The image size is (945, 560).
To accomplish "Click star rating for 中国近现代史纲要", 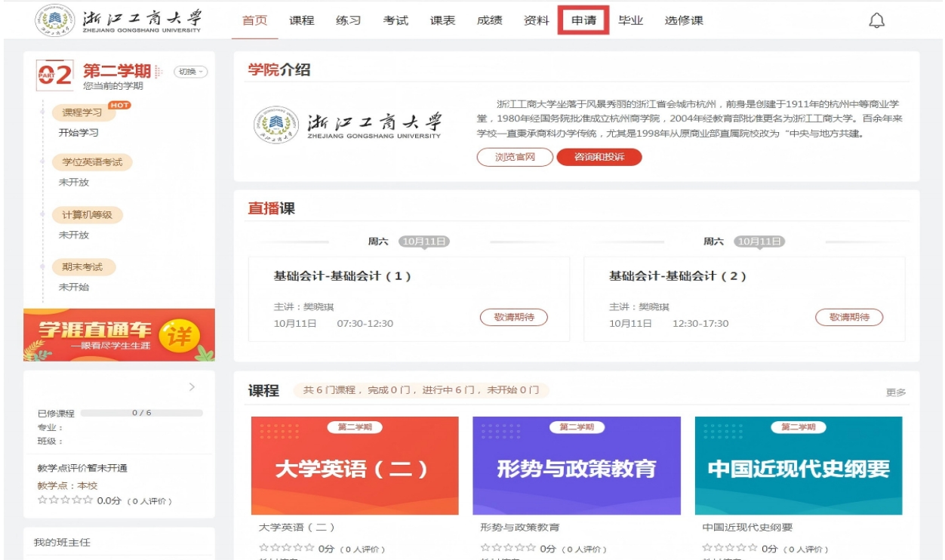I will point(731,548).
